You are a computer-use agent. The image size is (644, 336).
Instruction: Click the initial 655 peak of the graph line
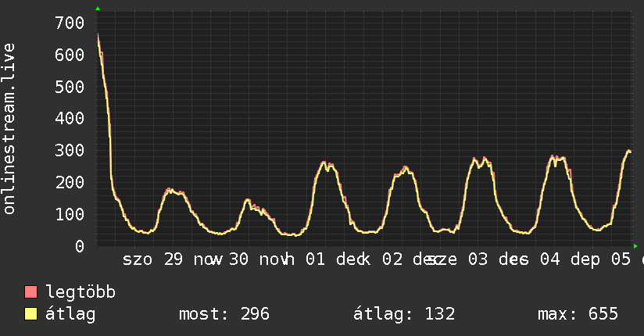click(98, 34)
